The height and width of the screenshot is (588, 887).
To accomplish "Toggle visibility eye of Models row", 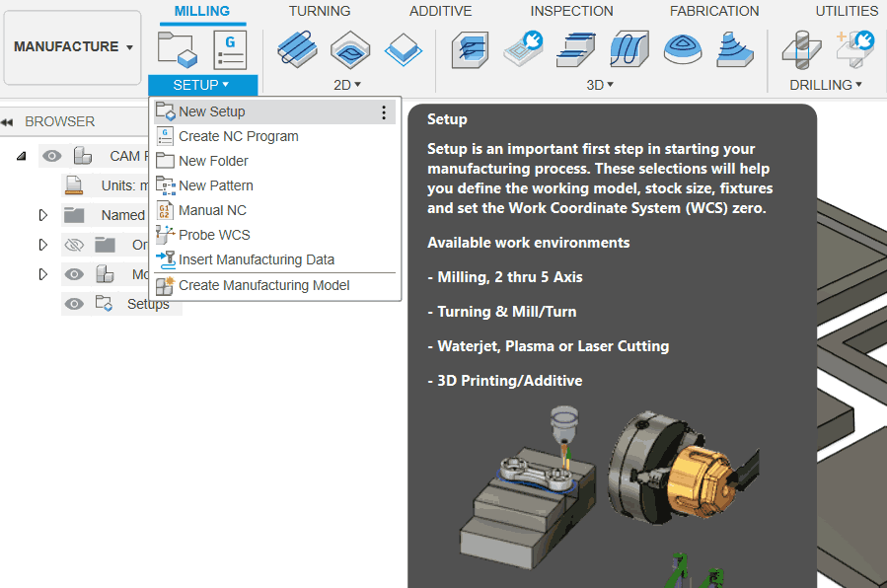I will 74,274.
